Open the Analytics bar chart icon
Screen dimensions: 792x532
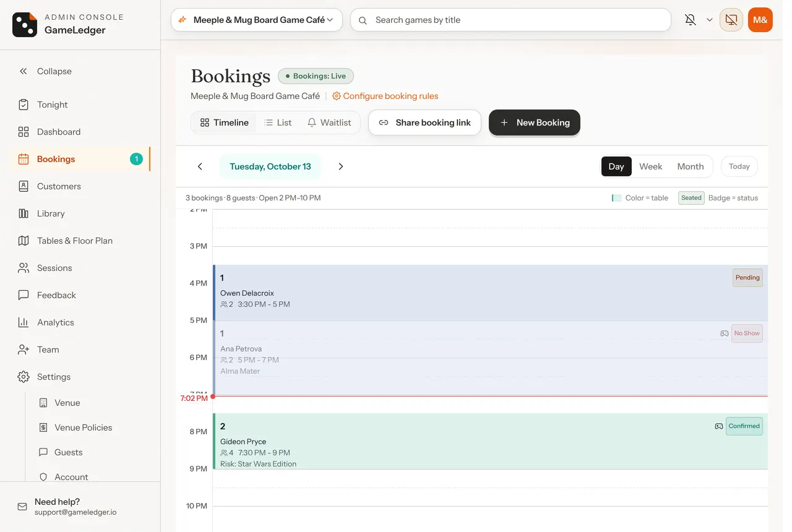coord(24,322)
